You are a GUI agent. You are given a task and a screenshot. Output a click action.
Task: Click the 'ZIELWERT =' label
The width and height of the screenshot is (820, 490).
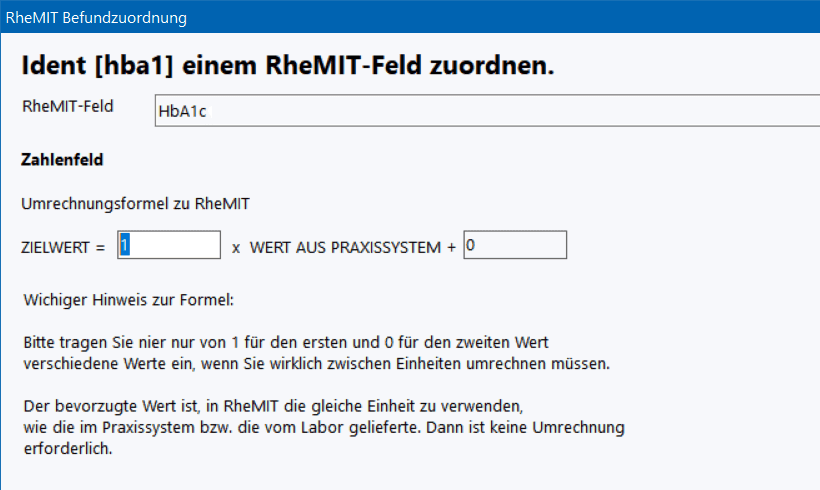tap(63, 247)
